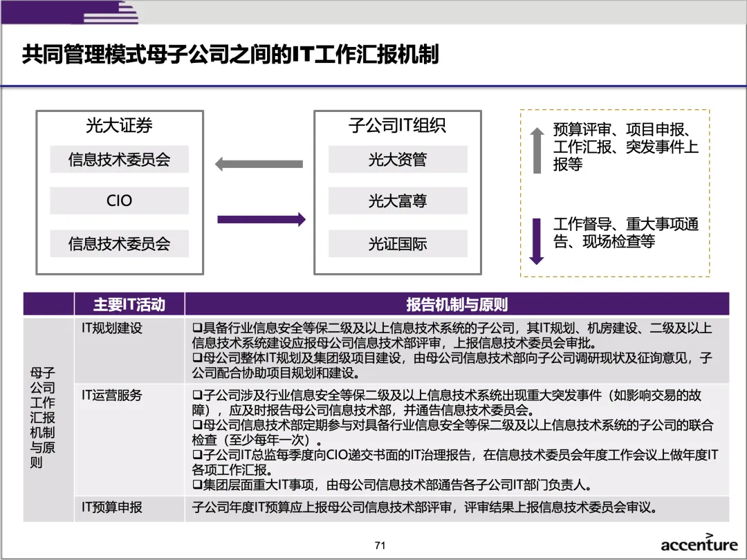Click the top 信息技术委员会 box under 光大证券
Viewport: 747px width, 560px height.
[x=119, y=159]
